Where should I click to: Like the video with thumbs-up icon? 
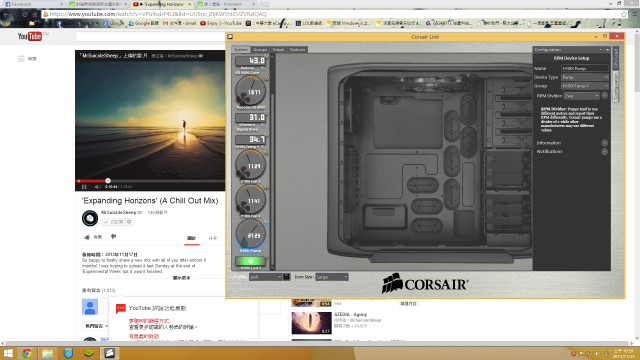pyautogui.click(x=87, y=237)
